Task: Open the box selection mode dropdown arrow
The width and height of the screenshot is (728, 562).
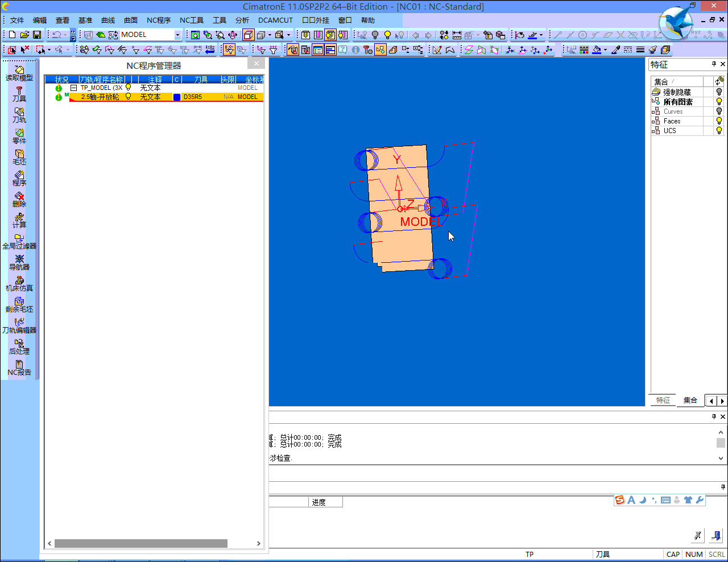Action: point(49,50)
